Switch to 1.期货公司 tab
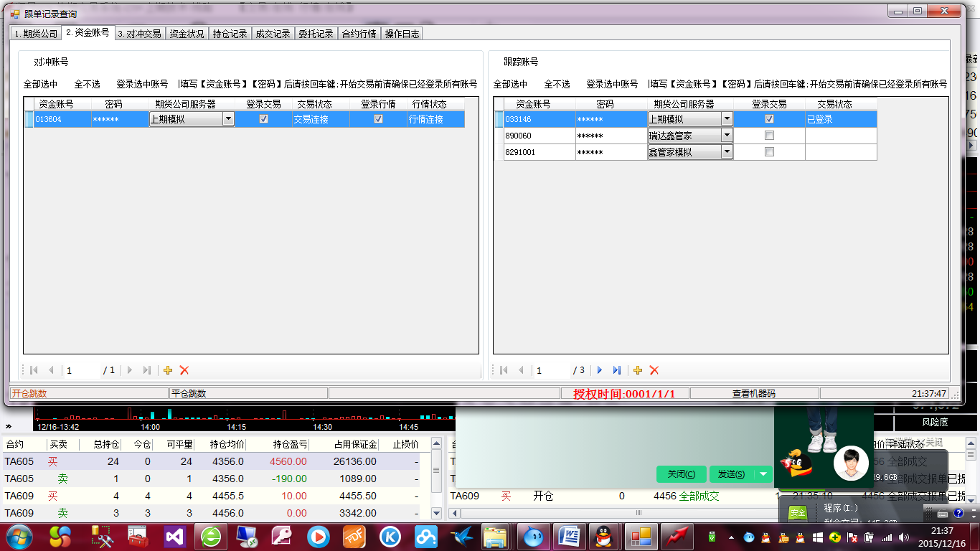The image size is (980, 551). pyautogui.click(x=36, y=34)
